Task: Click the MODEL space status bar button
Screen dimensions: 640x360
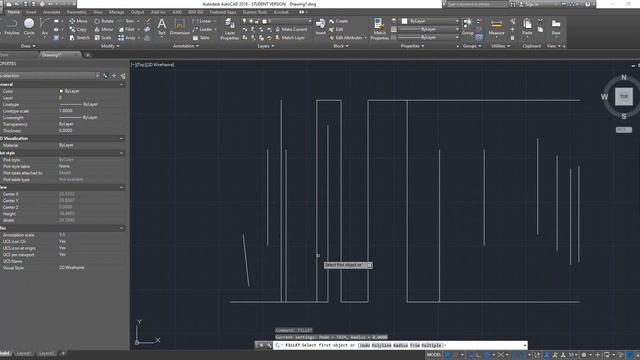Action: pyautogui.click(x=433, y=355)
